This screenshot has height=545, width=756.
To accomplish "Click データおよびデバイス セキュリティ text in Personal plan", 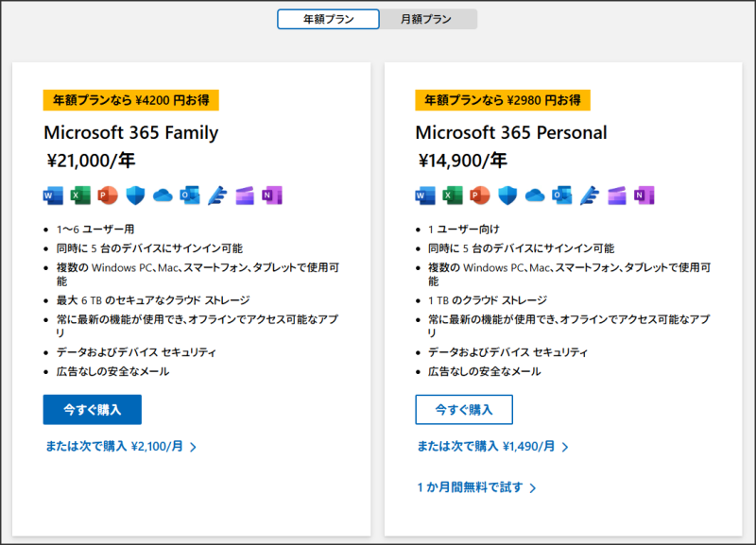I will point(508,352).
